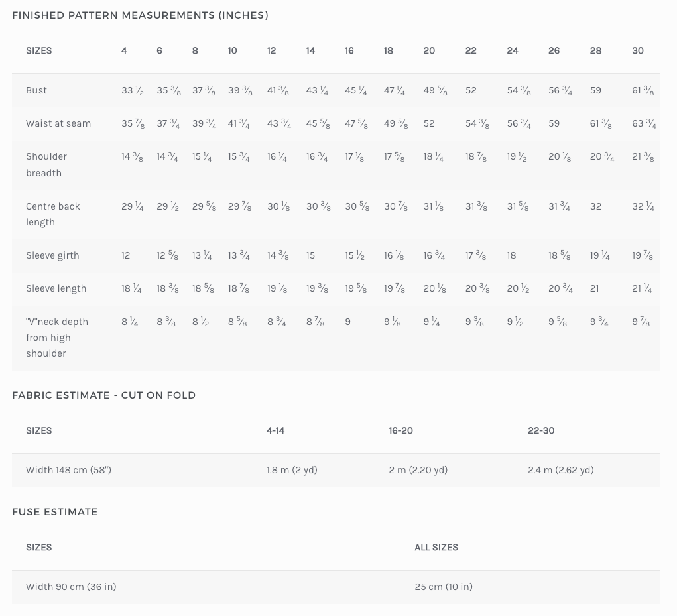Click the Finished Pattern Measurements heading
The image size is (677, 616).
click(140, 15)
